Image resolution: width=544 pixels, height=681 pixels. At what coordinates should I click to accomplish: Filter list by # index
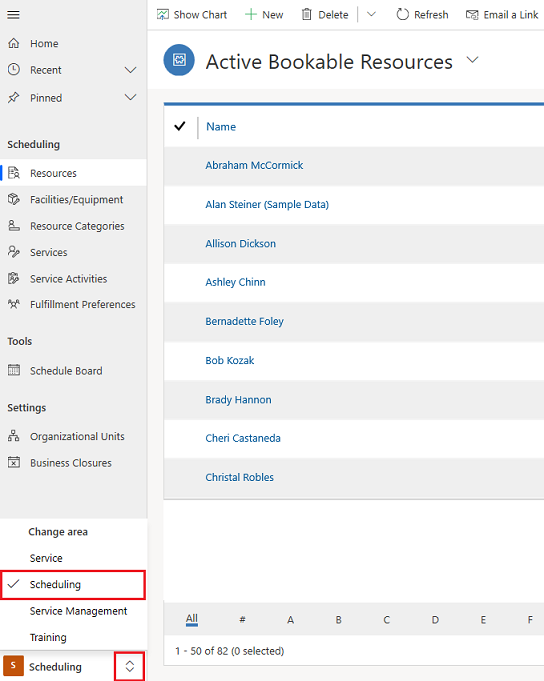click(242, 619)
